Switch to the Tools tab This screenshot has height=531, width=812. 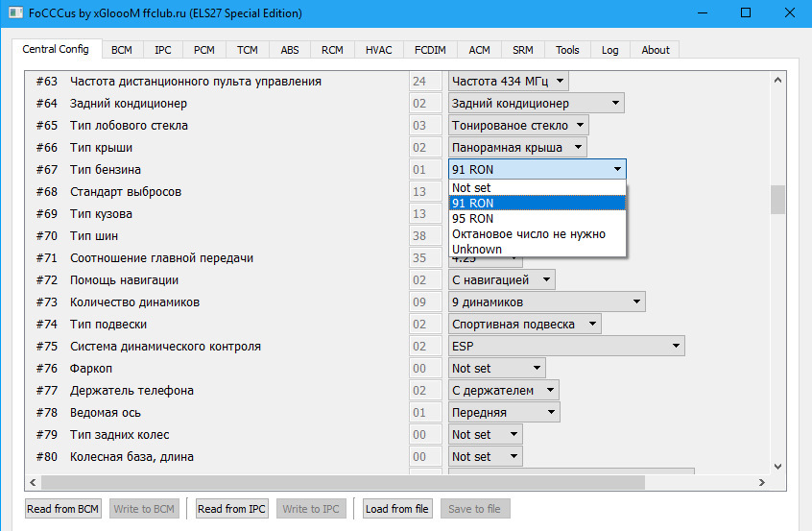567,50
